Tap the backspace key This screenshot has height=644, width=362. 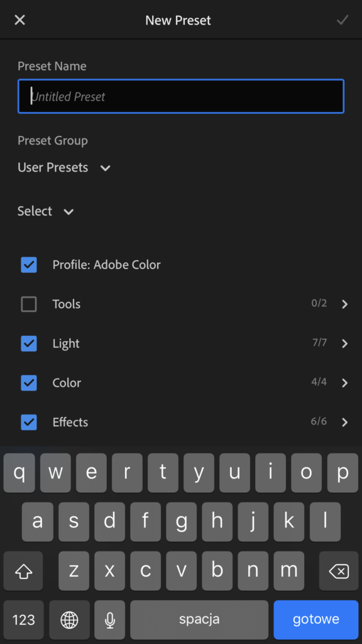click(338, 571)
